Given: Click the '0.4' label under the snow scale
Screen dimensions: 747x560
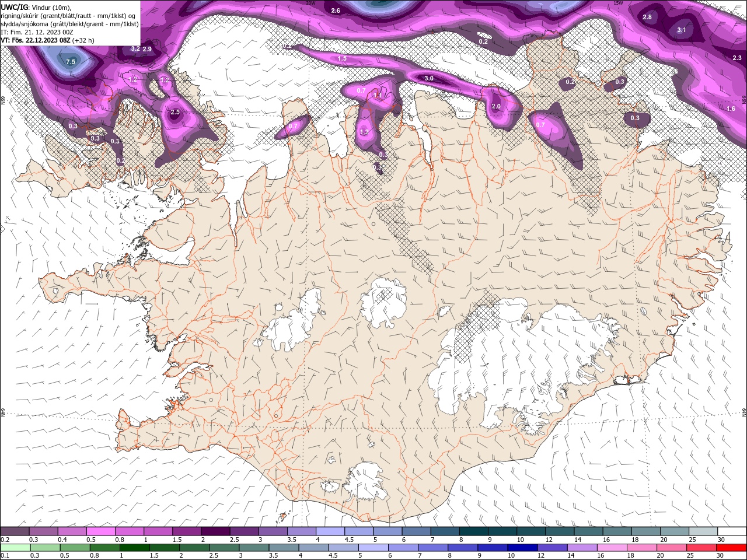Looking at the screenshot, I should [x=62, y=540].
